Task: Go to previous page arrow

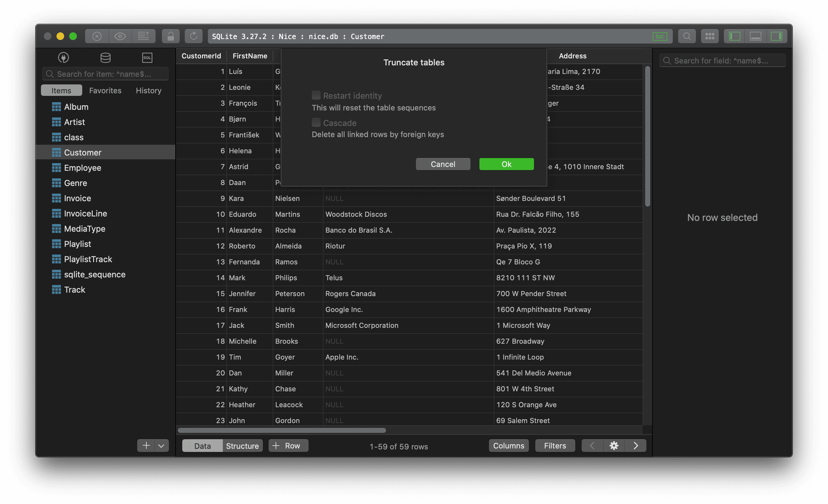Action: tap(592, 446)
